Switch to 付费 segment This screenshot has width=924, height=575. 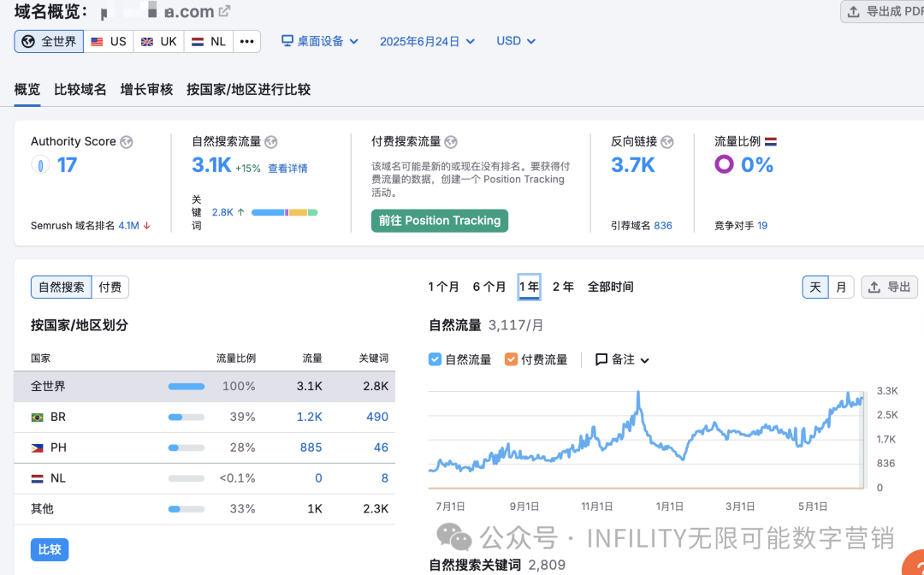[110, 287]
